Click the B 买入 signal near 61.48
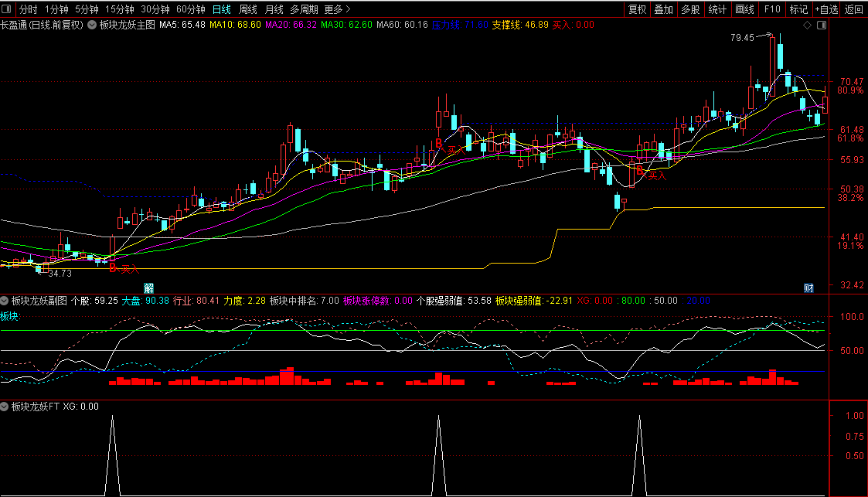 [x=450, y=145]
